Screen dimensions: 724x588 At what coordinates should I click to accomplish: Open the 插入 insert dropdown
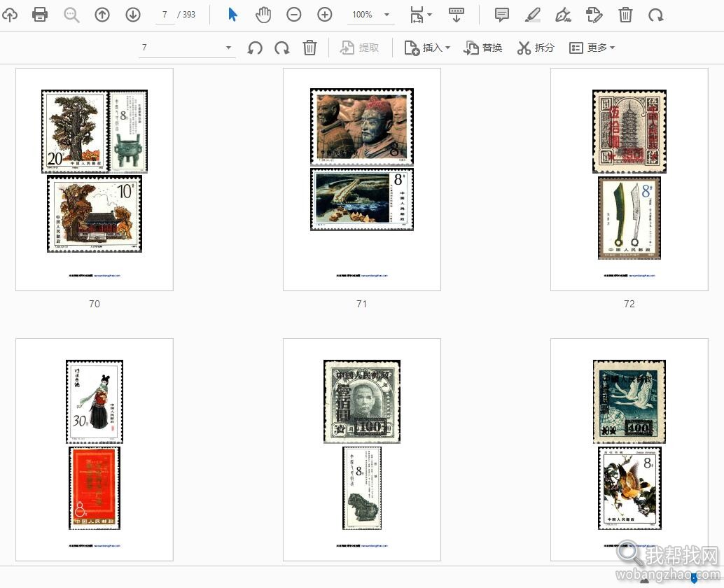[x=427, y=48]
